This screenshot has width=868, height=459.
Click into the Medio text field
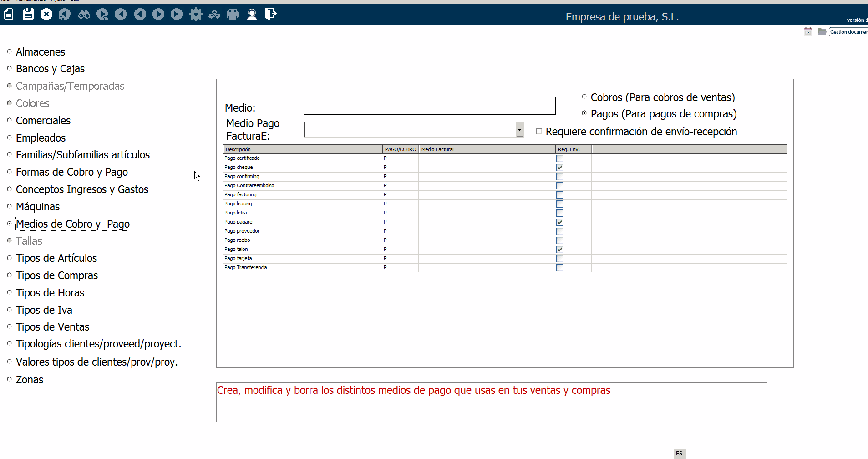coord(429,106)
